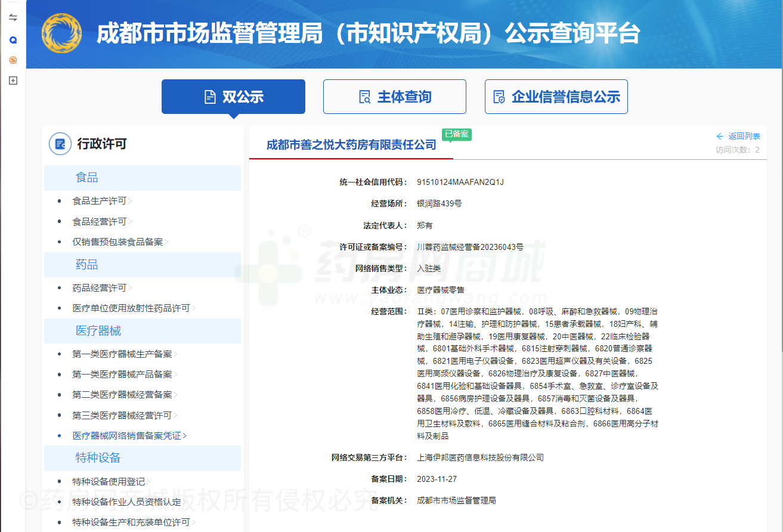This screenshot has width=783, height=532.
Task: Click 成都市善之悦大药房有限责任公司 company title
Action: pos(351,145)
